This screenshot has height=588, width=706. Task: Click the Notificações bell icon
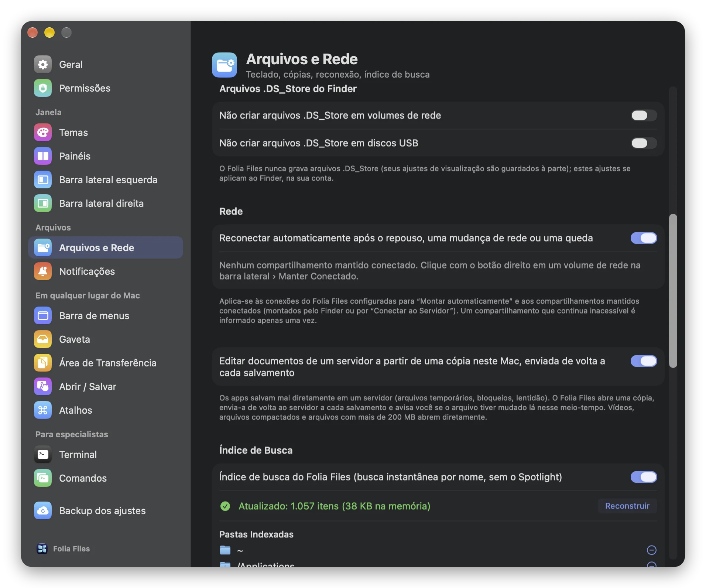point(43,271)
